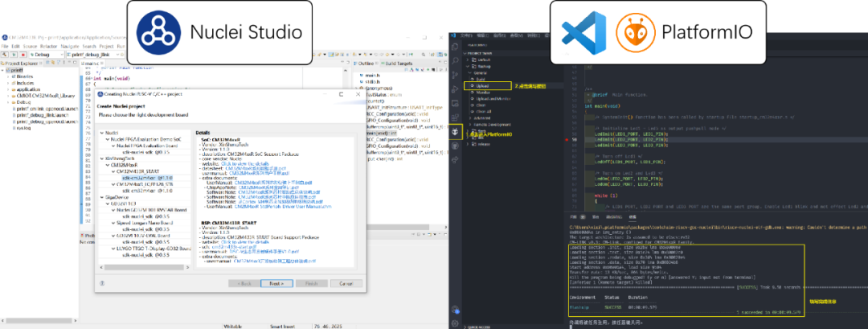Image resolution: width=868 pixels, height=329 pixels.
Task: Click the green run icon in Nuclei Studio toolbar
Action: click(14, 55)
